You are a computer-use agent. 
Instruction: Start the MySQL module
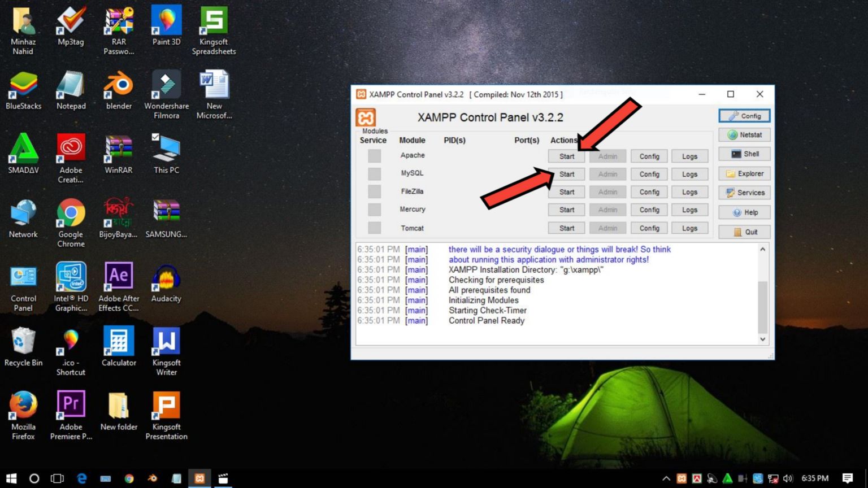[566, 175]
